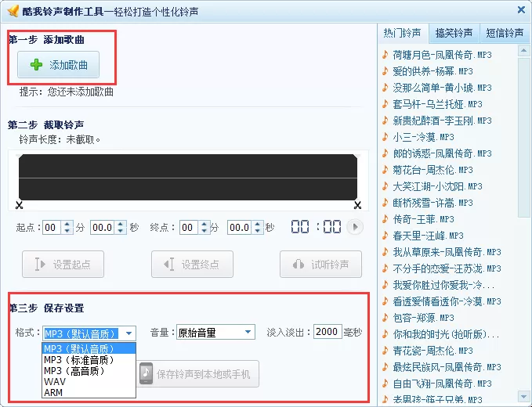The height and width of the screenshot is (407, 532).
Task: Click the 终点 minutes input field
Action: 189,228
